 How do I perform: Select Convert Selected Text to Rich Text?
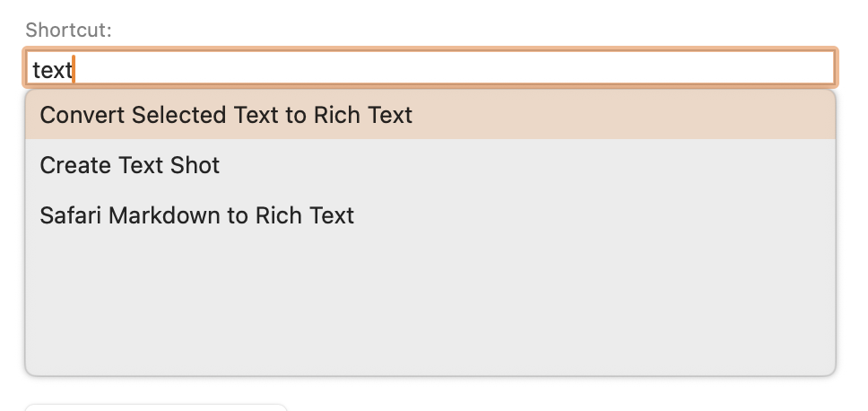pyautogui.click(x=226, y=115)
